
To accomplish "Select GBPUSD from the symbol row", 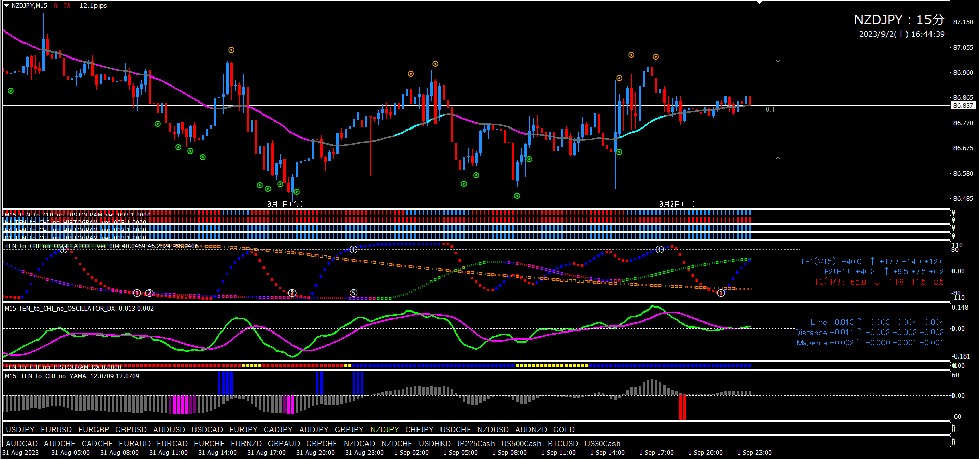I will pyautogui.click(x=131, y=430).
